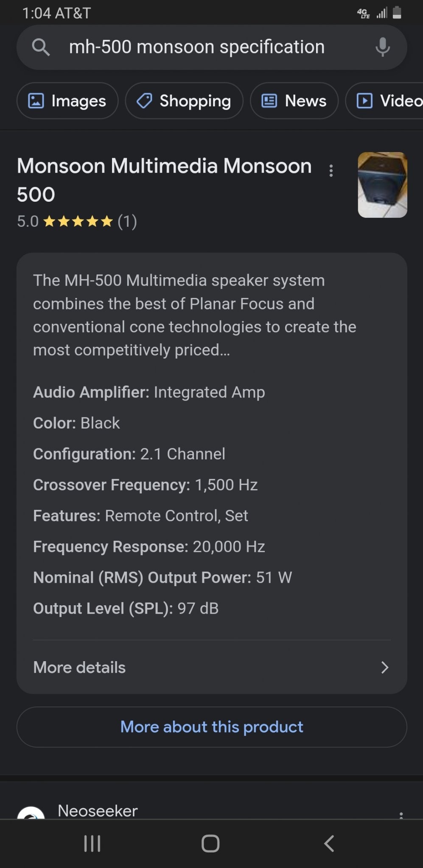
Task: Open the Monsoon speaker product thumbnail
Action: click(382, 185)
